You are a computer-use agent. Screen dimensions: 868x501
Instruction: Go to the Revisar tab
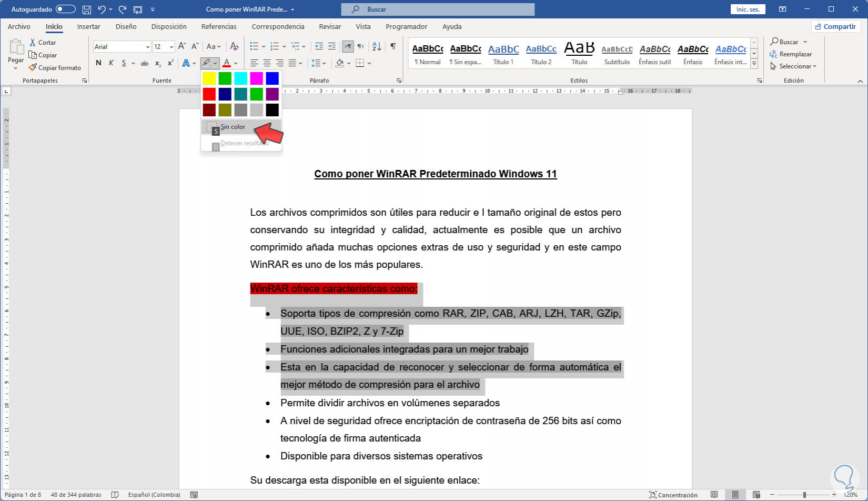[330, 27]
